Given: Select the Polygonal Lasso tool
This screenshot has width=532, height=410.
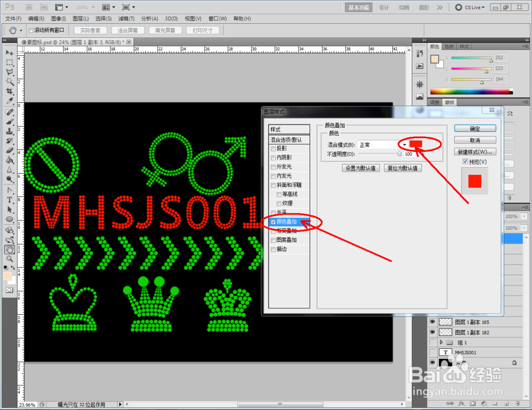Looking at the screenshot, I should (10, 72).
